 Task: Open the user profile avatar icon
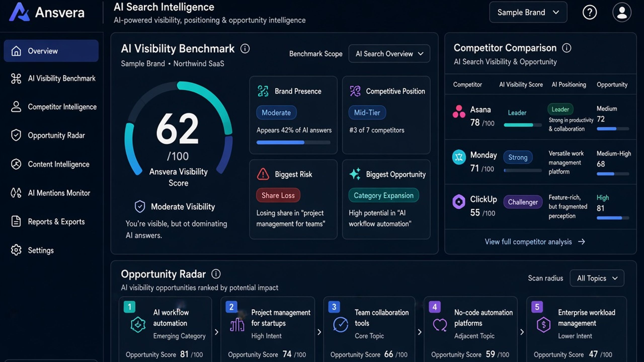pos(622,12)
